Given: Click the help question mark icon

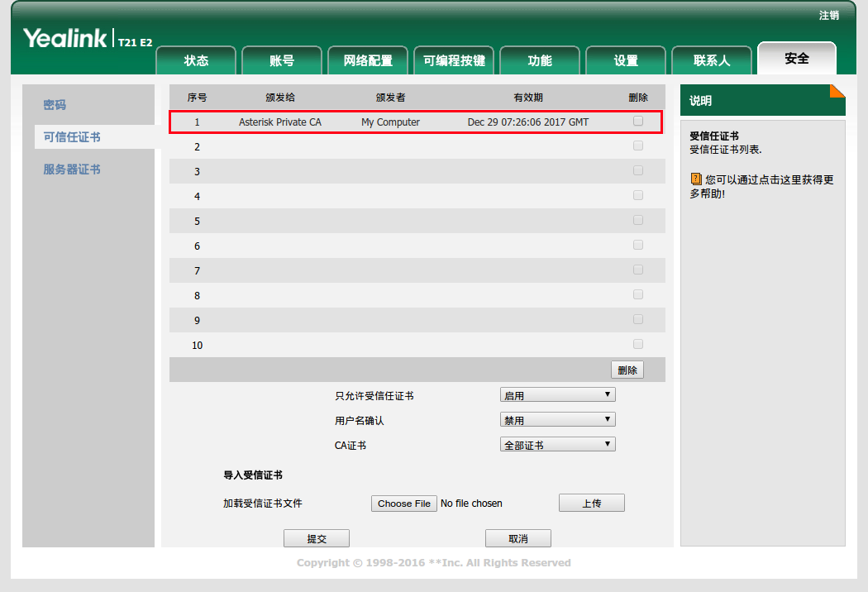Looking at the screenshot, I should tap(696, 179).
